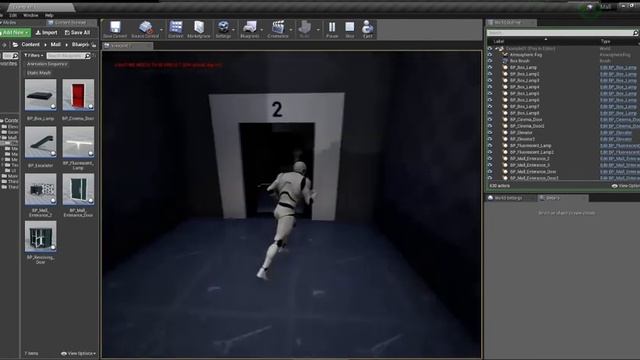Open the Source Control toolbar icon
This screenshot has height=360, width=640.
pos(145,27)
